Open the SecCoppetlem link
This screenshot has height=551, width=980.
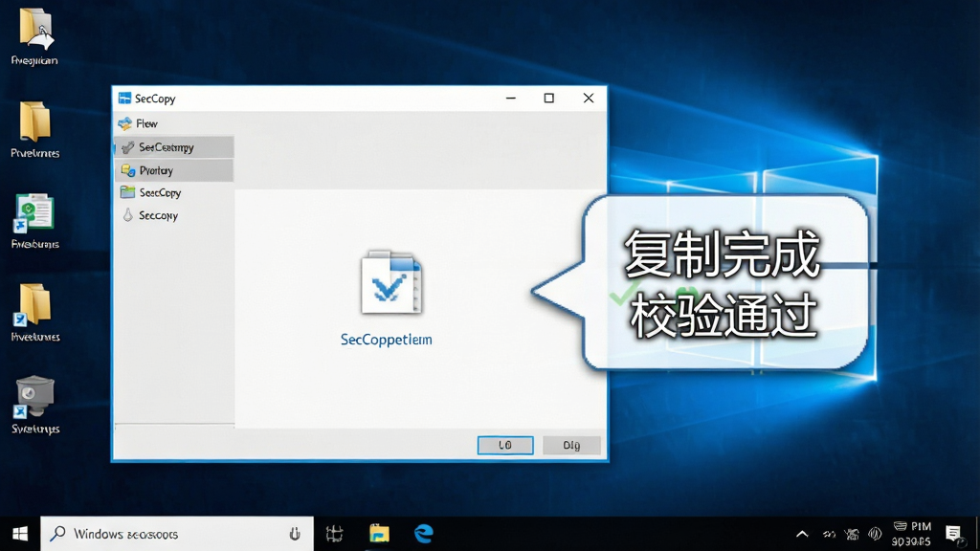387,340
